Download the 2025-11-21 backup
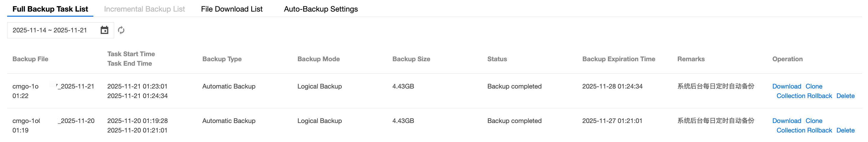The width and height of the screenshot is (868, 142). click(x=787, y=86)
